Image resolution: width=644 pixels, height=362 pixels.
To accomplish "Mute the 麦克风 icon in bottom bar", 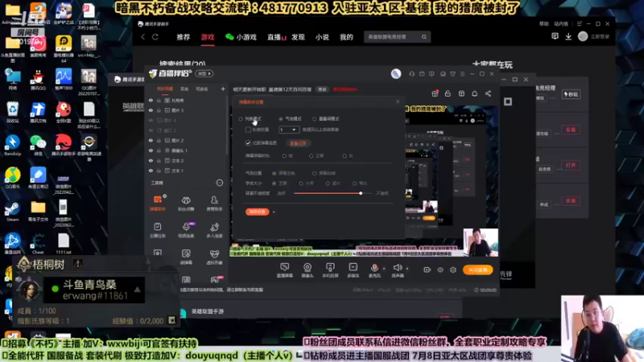I will [x=374, y=268].
